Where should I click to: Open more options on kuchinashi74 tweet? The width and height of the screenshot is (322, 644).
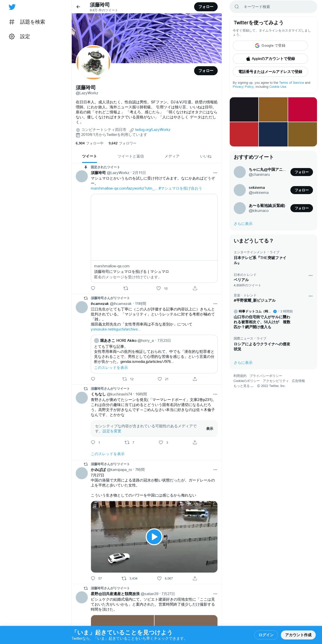tap(215, 394)
